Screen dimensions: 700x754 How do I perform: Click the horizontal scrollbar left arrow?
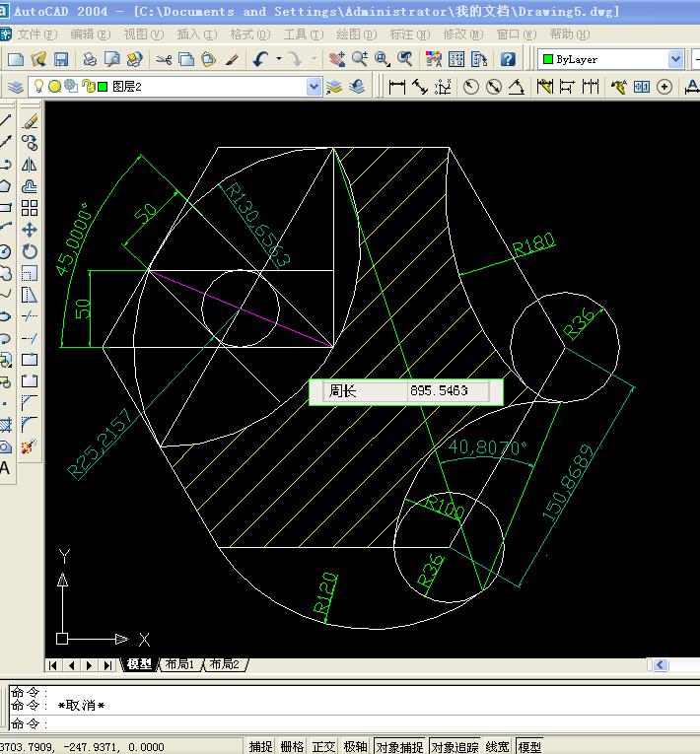point(660,664)
